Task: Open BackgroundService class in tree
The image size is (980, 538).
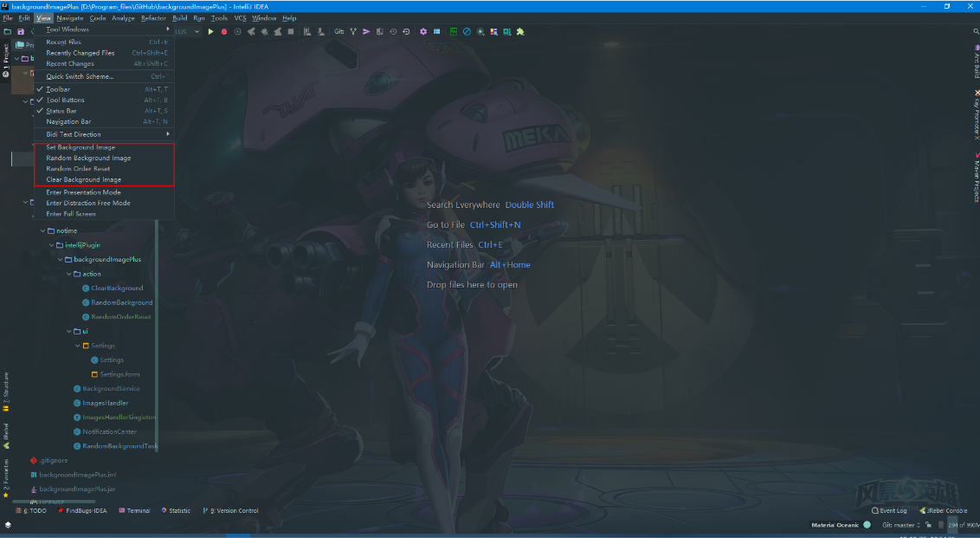Action: coord(111,389)
